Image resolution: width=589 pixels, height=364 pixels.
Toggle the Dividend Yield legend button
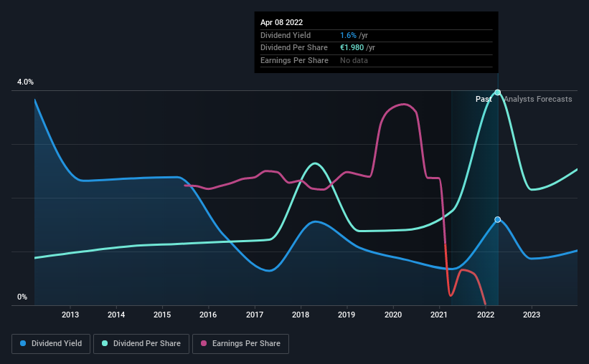coord(51,344)
